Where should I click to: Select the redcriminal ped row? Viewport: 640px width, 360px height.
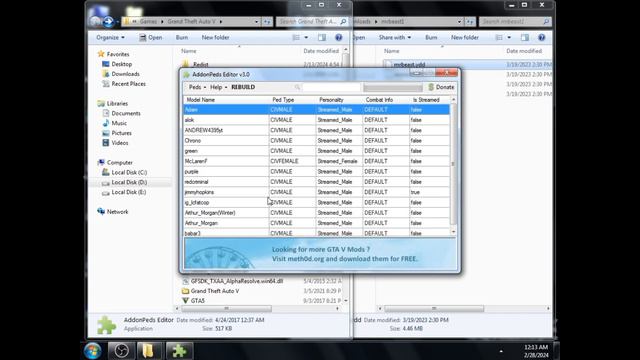[x=317, y=182]
